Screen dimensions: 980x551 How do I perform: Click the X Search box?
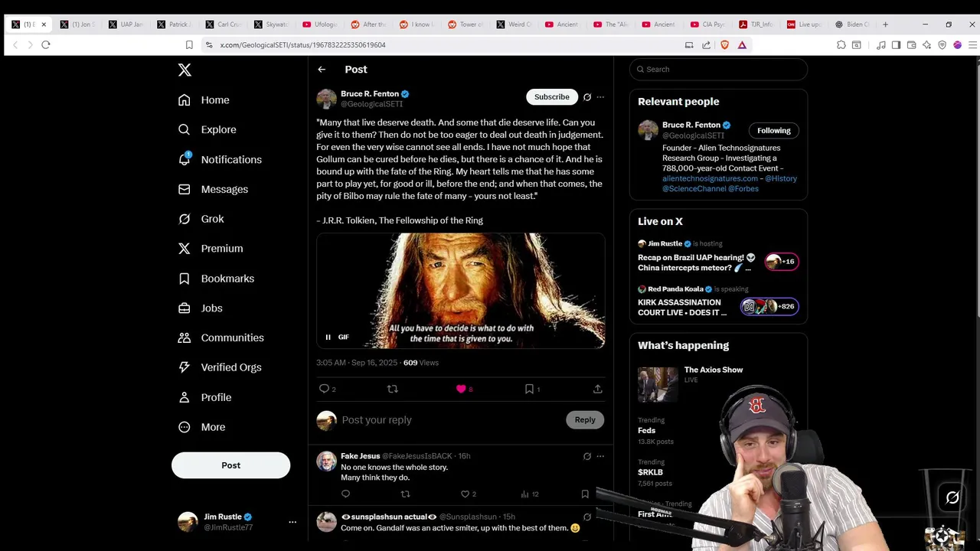[x=718, y=70]
